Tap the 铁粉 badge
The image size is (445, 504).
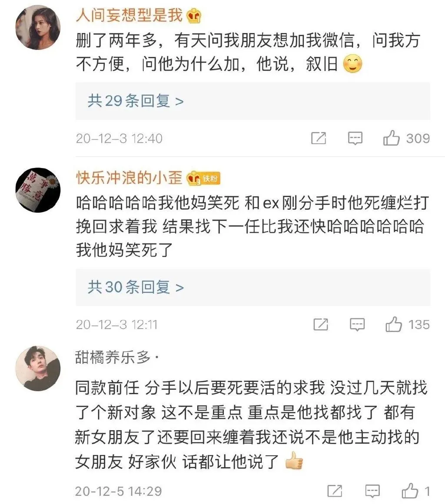pos(210,178)
